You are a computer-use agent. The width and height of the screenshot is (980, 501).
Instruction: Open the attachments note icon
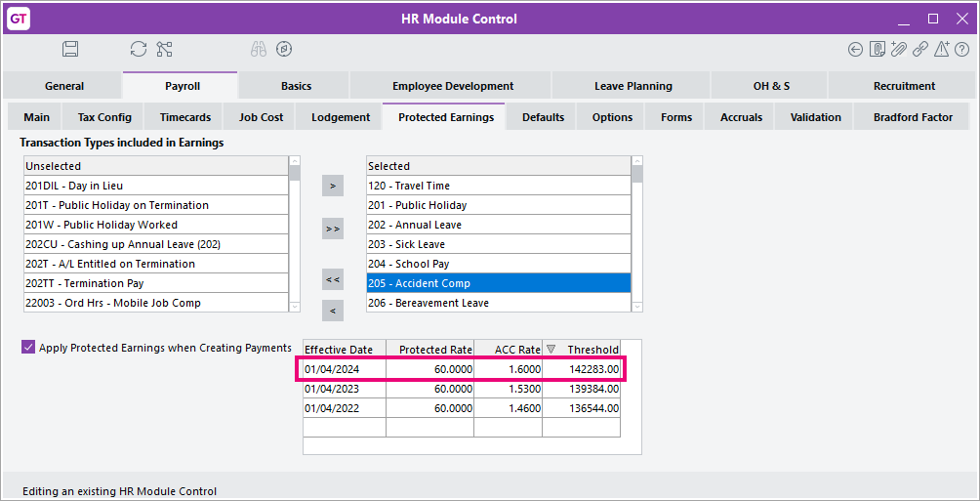878,49
